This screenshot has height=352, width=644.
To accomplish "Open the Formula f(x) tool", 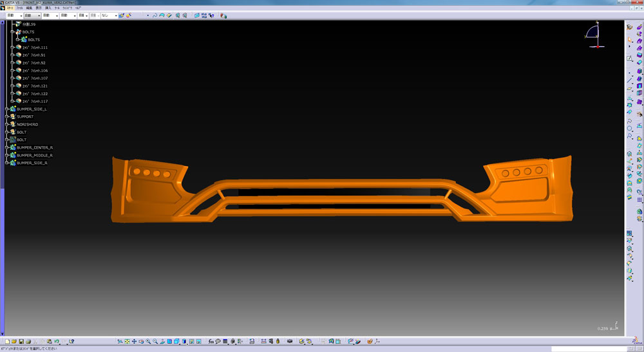I will (211, 341).
